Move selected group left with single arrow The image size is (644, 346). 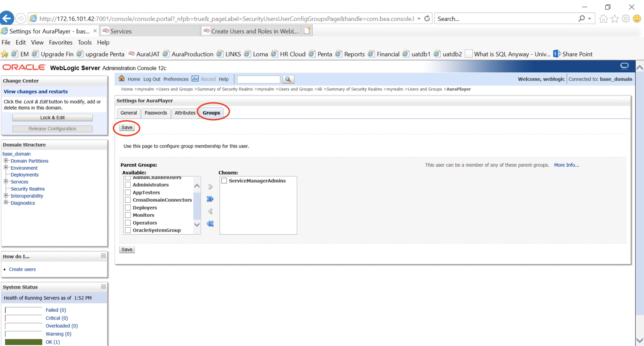(x=210, y=211)
